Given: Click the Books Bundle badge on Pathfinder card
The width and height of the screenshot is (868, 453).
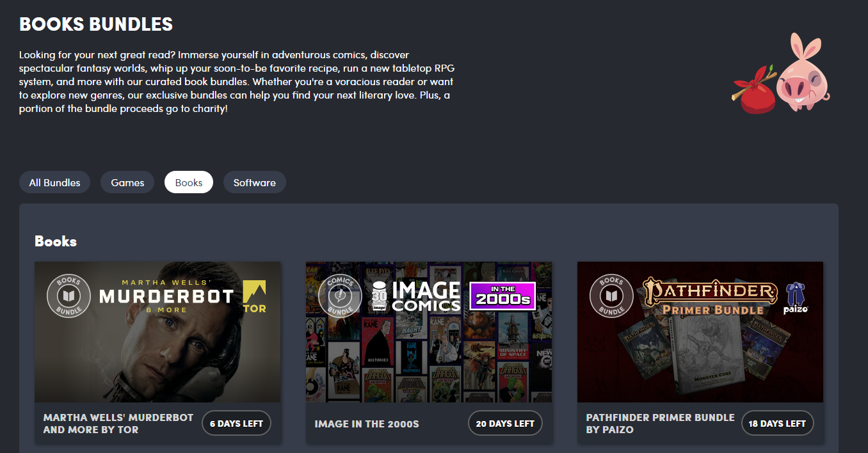Looking at the screenshot, I should [x=611, y=296].
